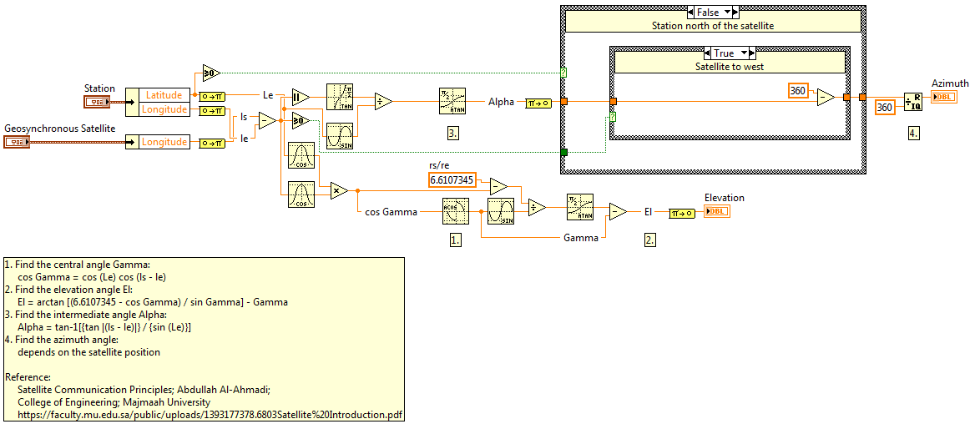Image resolution: width=980 pixels, height=424 pixels.
Task: Select the Sine node below the Tangent node
Action: point(340,136)
